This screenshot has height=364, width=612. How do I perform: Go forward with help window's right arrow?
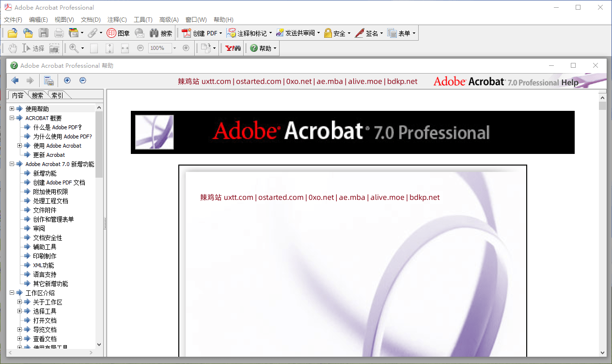click(x=30, y=81)
